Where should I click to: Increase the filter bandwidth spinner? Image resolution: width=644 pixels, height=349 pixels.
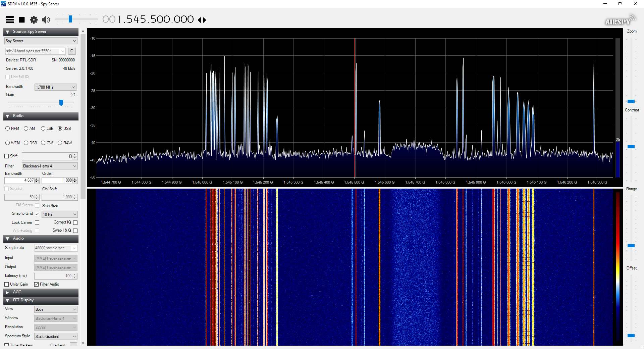37,179
